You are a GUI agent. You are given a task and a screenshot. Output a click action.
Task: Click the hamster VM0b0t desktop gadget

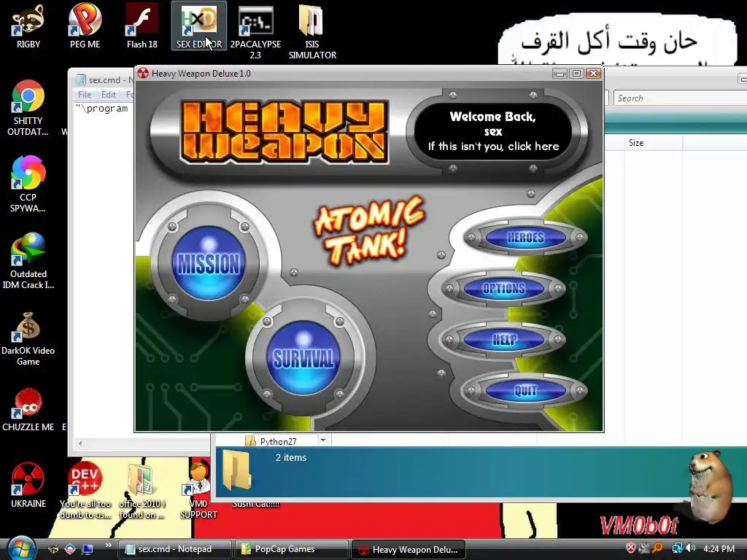(x=711, y=486)
